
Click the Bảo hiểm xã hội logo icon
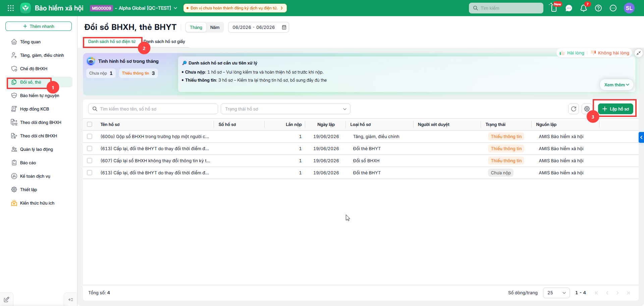(25, 8)
